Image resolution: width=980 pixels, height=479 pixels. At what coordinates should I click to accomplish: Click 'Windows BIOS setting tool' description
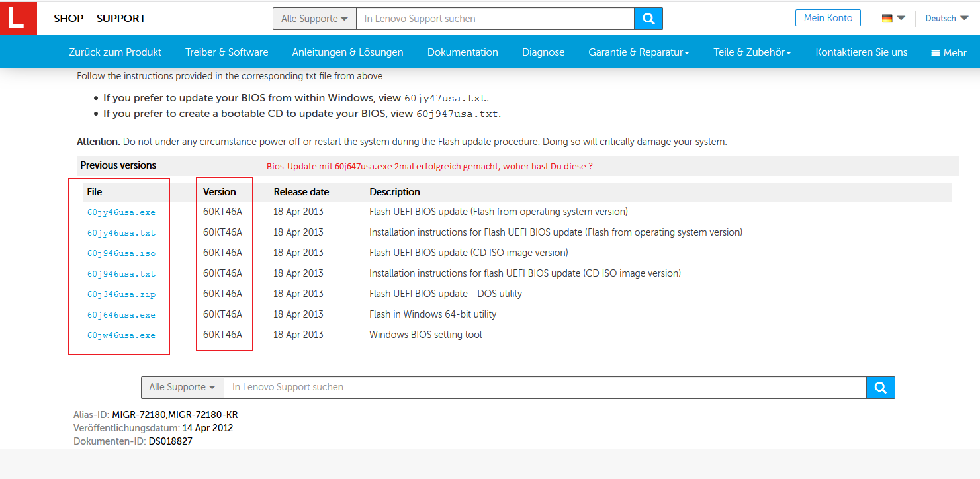(425, 335)
